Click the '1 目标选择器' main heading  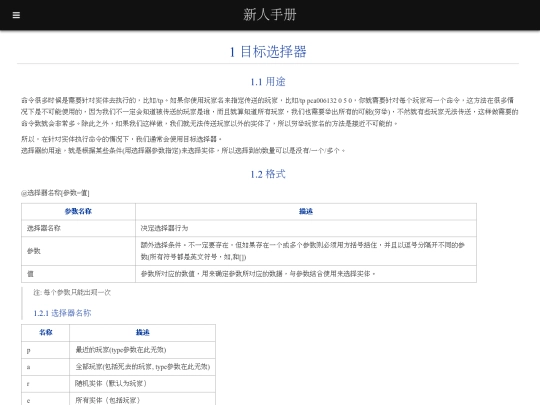[268, 52]
